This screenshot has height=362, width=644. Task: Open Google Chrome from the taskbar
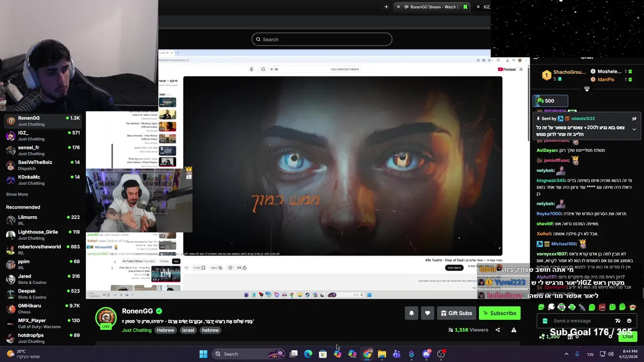(x=367, y=354)
